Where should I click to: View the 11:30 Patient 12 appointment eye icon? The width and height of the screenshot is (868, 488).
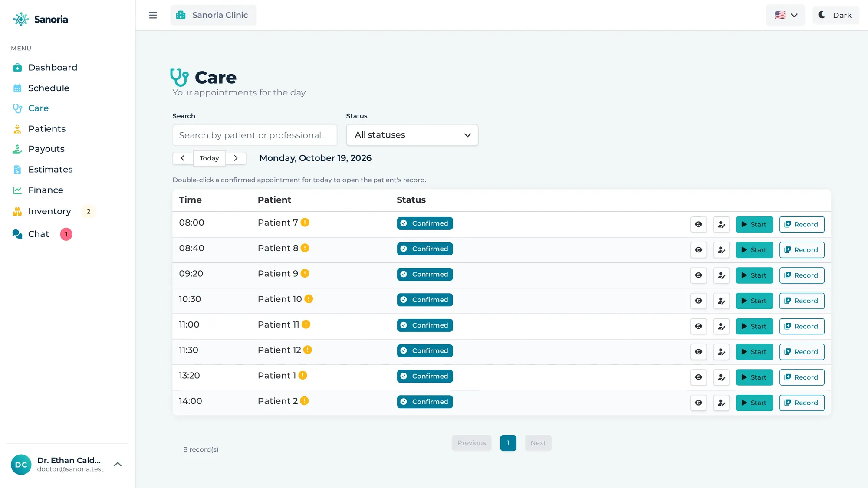click(699, 352)
